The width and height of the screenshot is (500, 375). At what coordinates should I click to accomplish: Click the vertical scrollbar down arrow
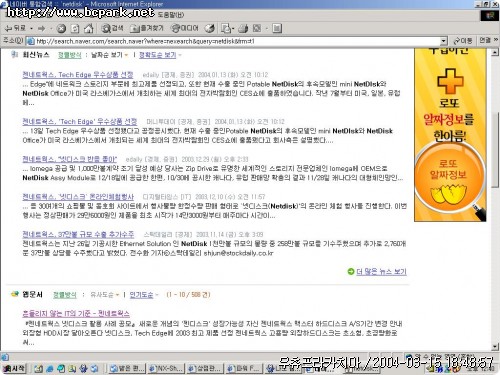point(495,347)
